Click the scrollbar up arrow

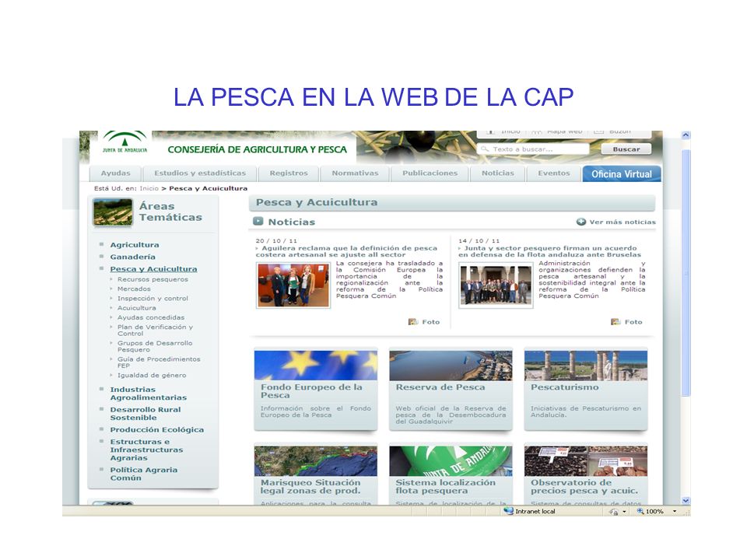(686, 135)
